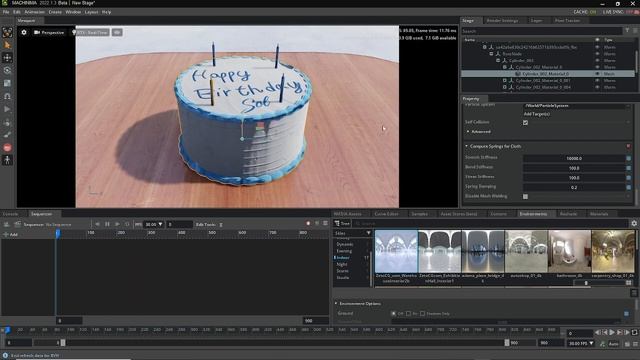Open the Window menu
Viewport: 640px width, 360px height.
pos(73,12)
